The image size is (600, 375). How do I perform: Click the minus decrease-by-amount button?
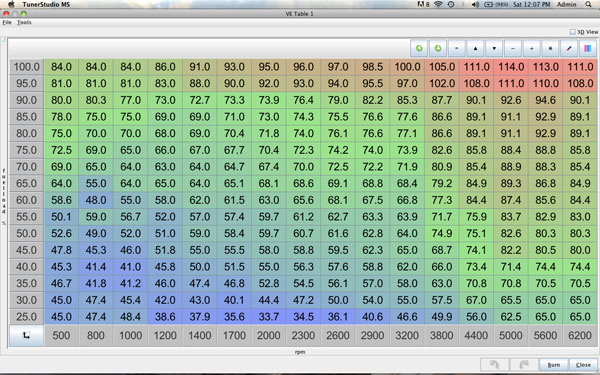pos(513,49)
